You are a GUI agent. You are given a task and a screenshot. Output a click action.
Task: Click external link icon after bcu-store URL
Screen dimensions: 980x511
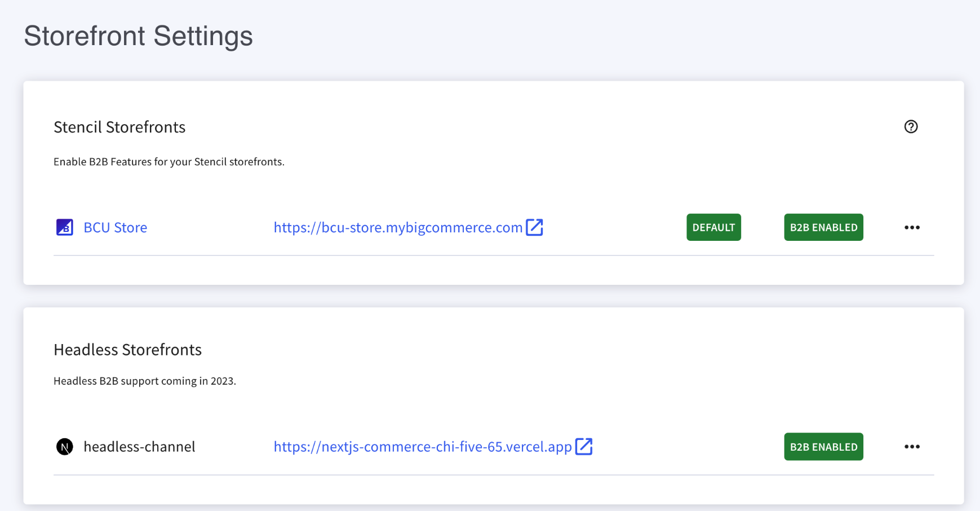[x=534, y=227]
